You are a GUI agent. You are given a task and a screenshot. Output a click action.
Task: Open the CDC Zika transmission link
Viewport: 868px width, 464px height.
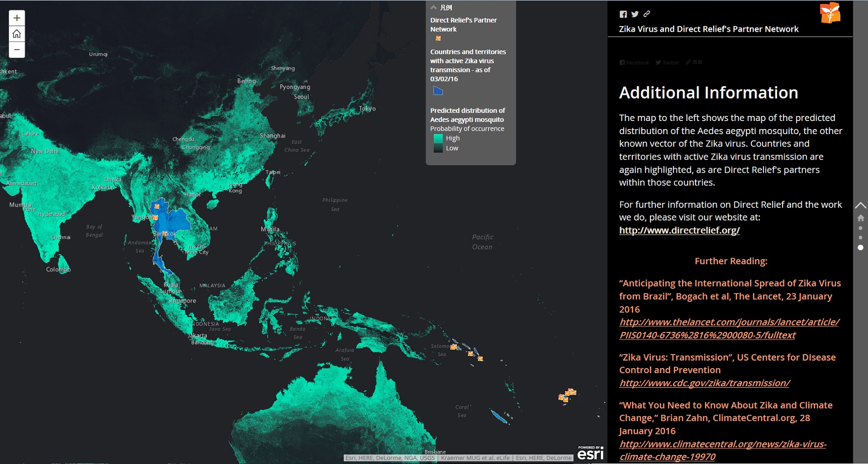pos(704,383)
